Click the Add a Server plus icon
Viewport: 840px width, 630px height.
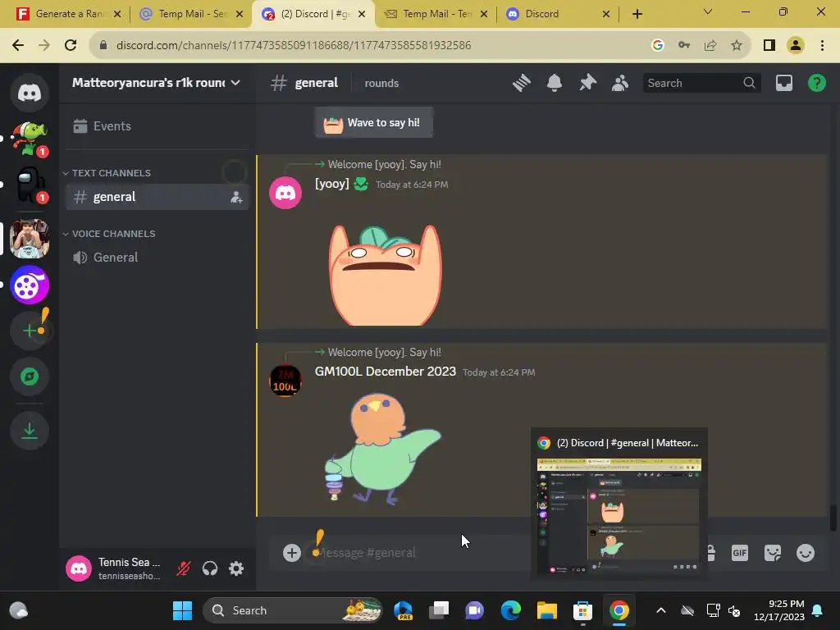click(30, 331)
